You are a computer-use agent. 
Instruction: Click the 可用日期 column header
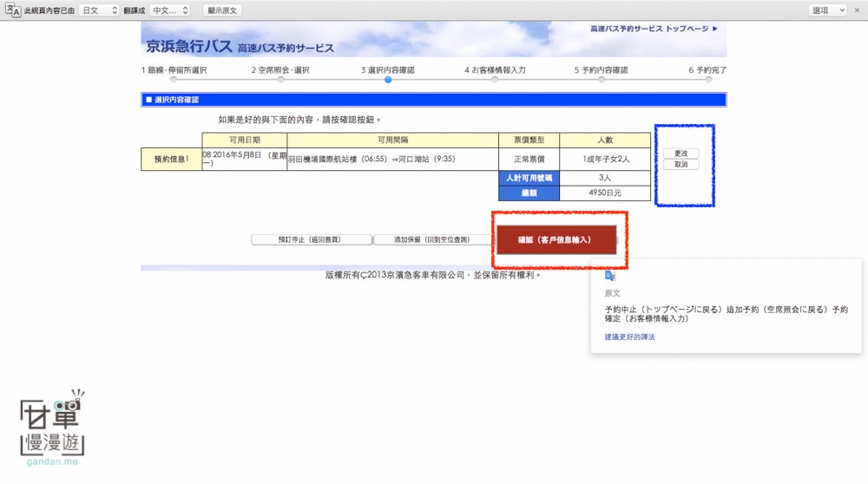point(245,140)
